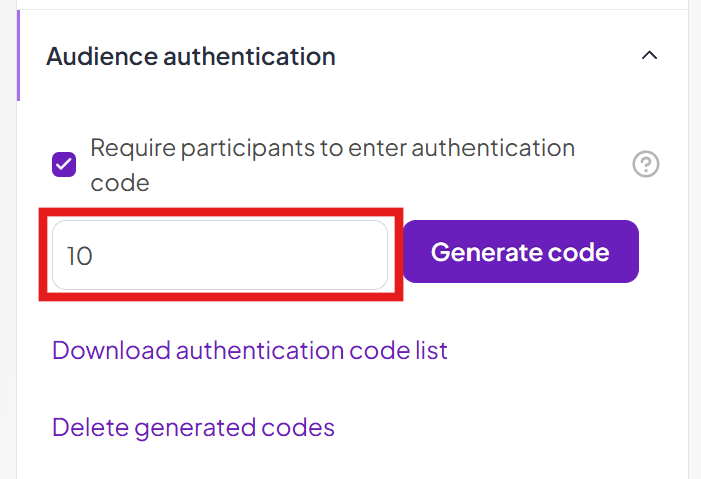
Task: Disable the authentication code requirement
Action: (64, 165)
